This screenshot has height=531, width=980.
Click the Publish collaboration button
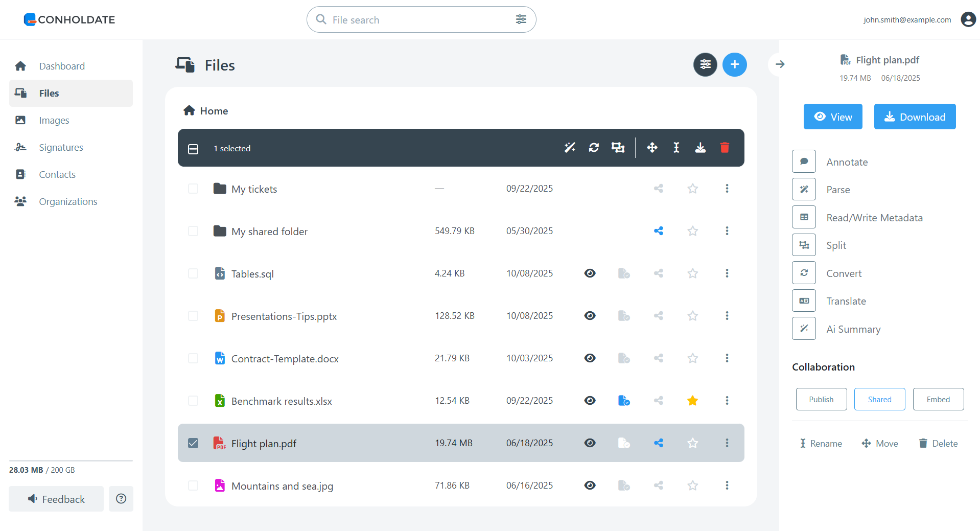pos(821,400)
